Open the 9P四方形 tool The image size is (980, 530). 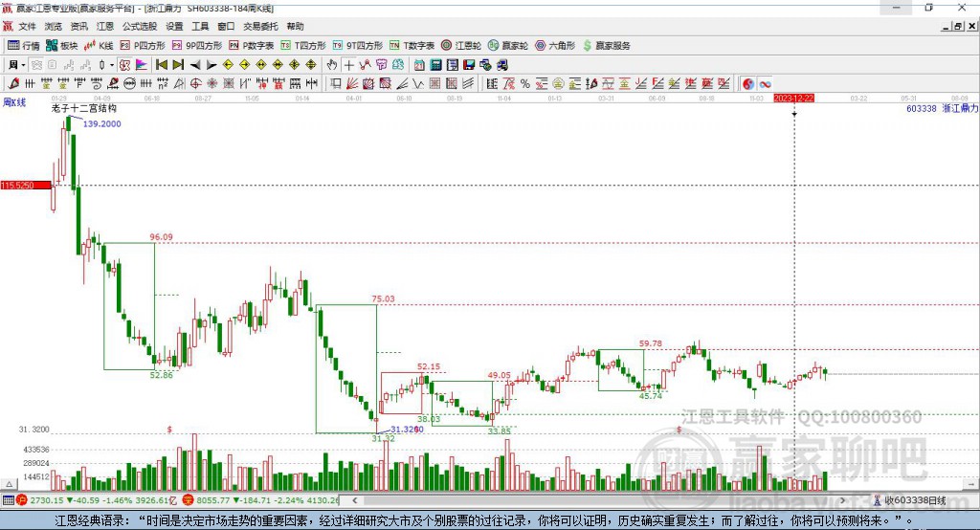click(197, 46)
